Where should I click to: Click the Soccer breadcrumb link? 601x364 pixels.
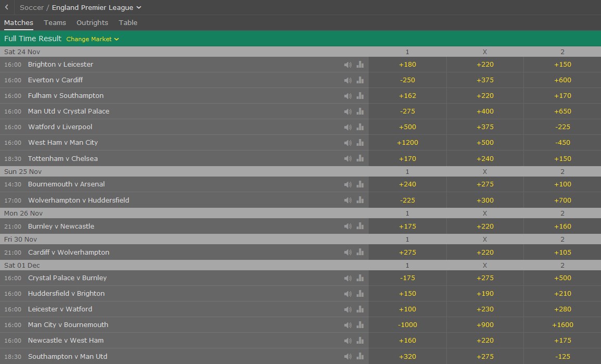click(31, 7)
